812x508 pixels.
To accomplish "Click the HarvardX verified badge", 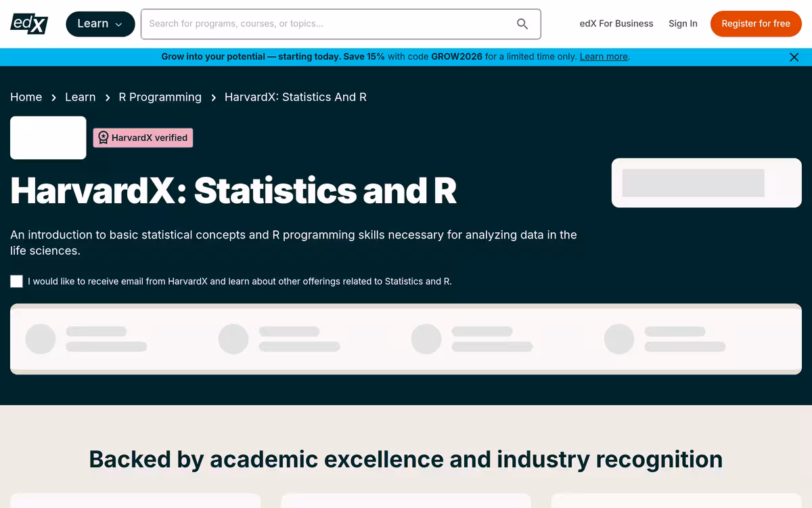I will [143, 137].
